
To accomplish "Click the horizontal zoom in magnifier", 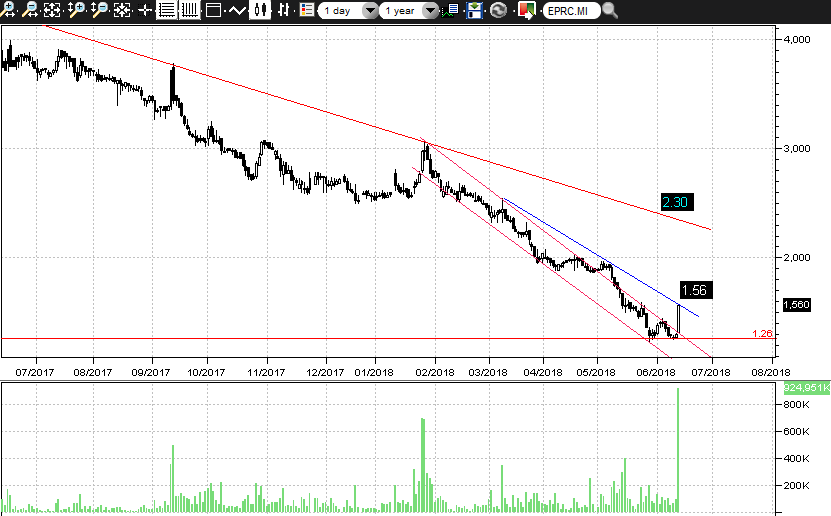I will click(7, 9).
